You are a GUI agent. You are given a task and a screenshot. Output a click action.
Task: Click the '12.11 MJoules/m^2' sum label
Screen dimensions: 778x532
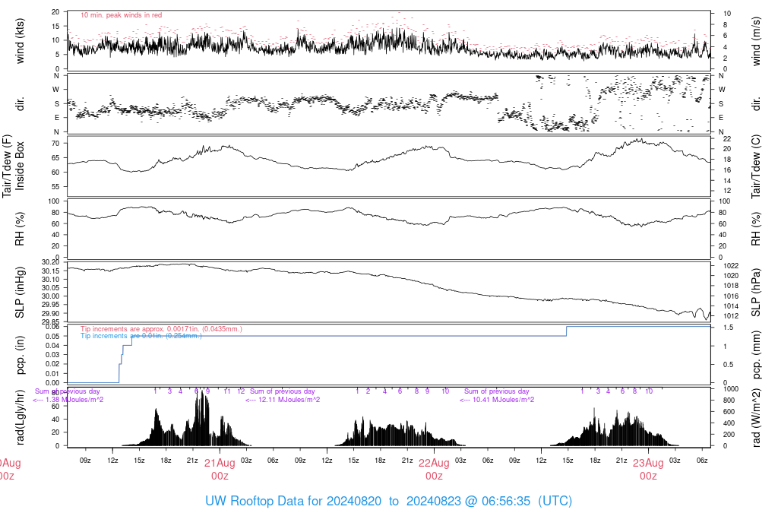pos(283,400)
